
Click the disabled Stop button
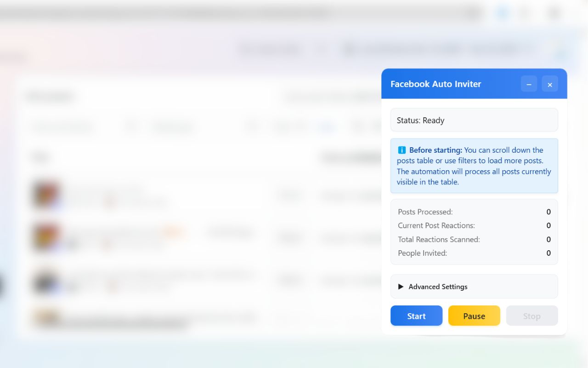pyautogui.click(x=531, y=316)
